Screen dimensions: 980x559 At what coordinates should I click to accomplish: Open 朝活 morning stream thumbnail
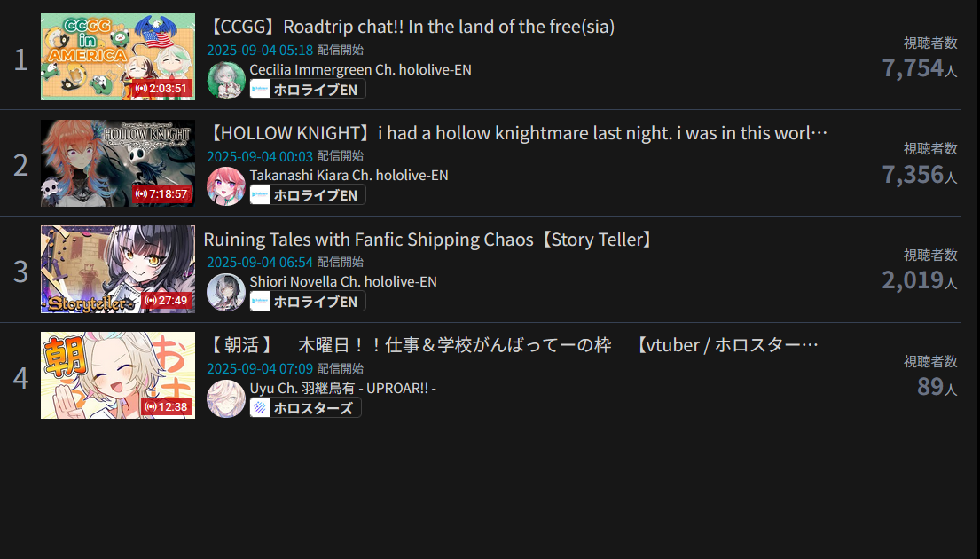point(117,375)
